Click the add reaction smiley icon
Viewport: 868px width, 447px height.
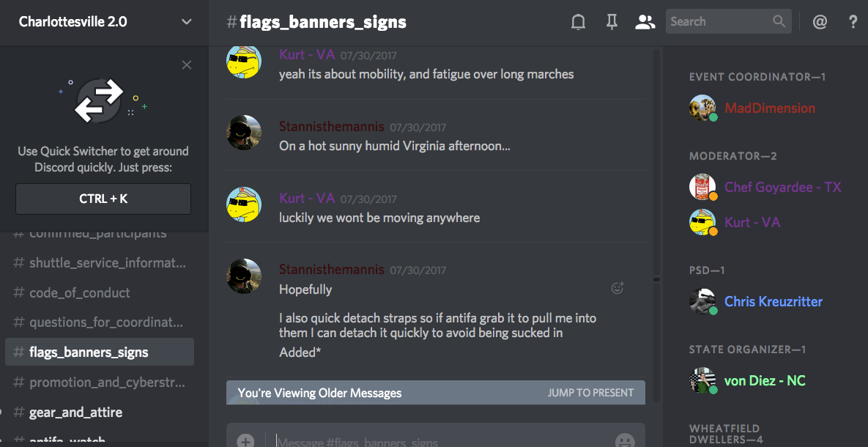[617, 287]
